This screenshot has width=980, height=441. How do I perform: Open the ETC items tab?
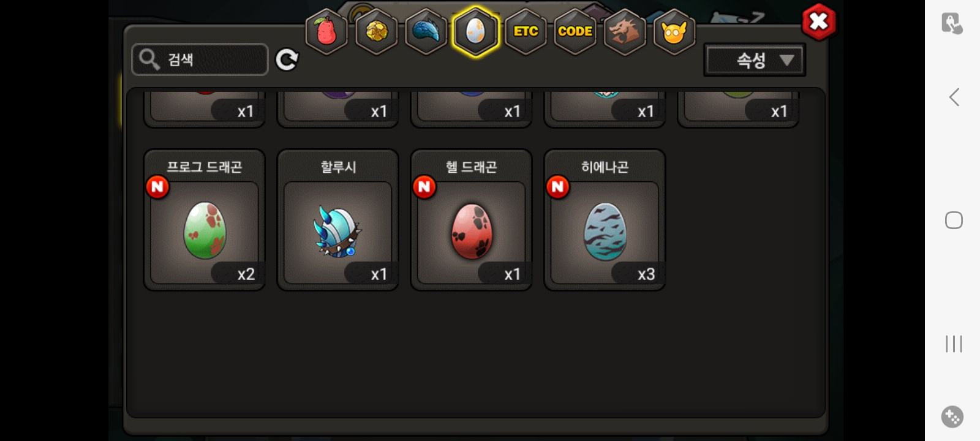526,32
